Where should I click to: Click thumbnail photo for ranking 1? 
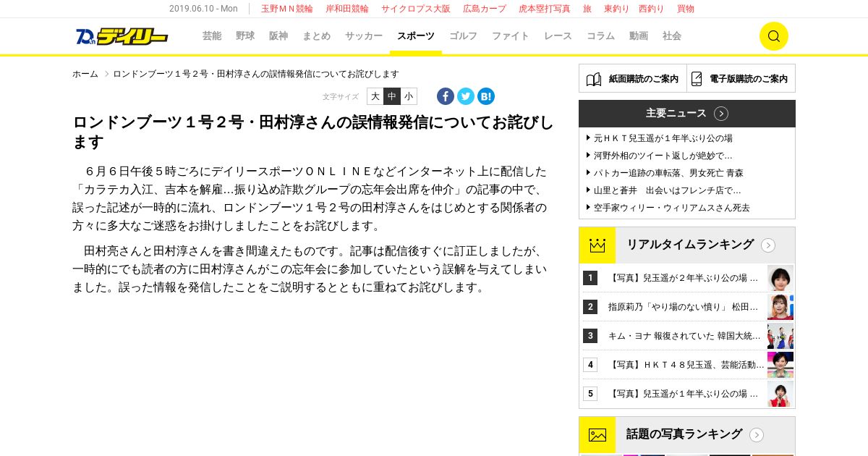click(780, 278)
